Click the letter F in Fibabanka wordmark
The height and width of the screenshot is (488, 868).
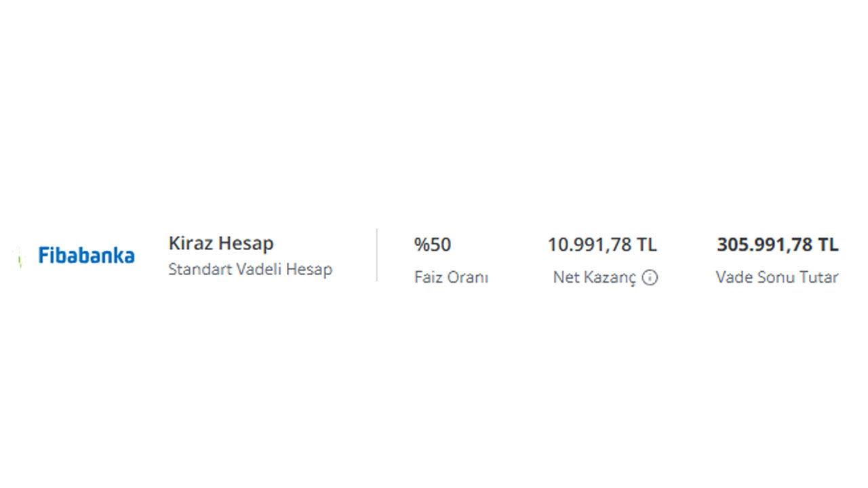click(43, 256)
